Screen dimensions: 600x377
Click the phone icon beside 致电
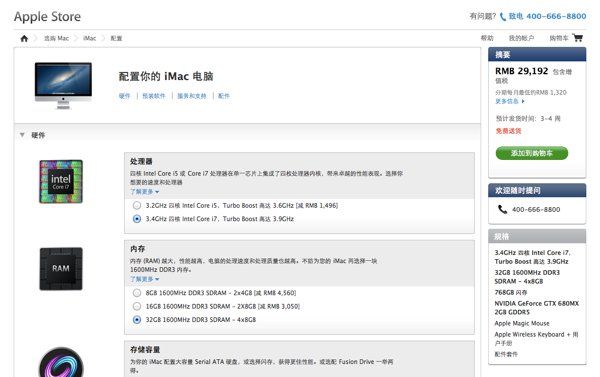(x=503, y=17)
